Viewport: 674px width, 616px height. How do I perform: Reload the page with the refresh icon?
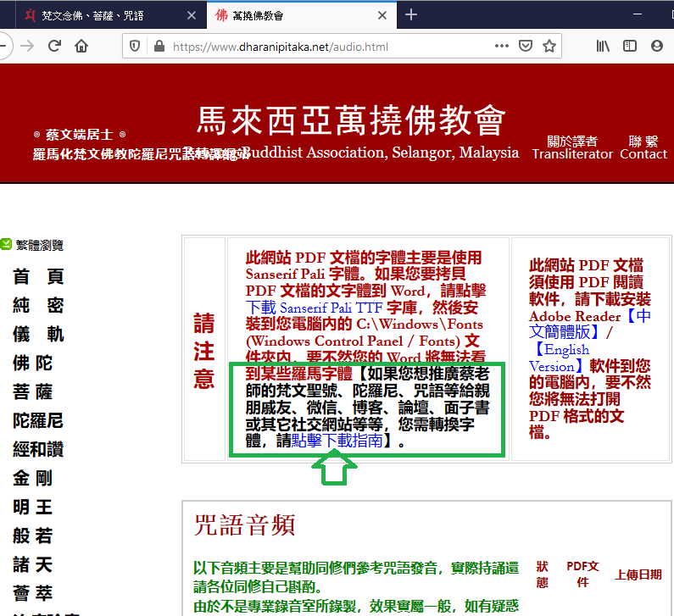click(54, 47)
